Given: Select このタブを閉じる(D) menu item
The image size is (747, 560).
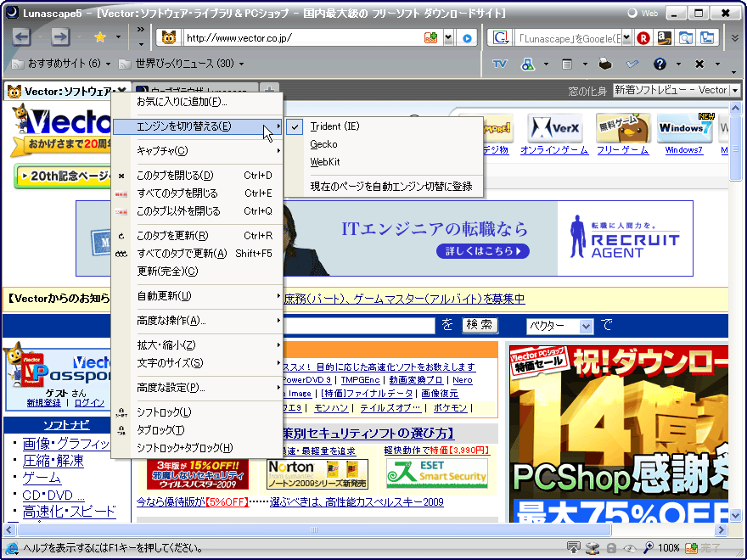Looking at the screenshot, I should (x=197, y=176).
